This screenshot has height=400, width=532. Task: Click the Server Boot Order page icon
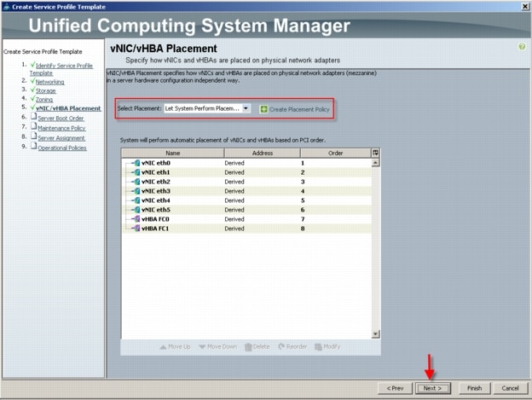(33, 116)
